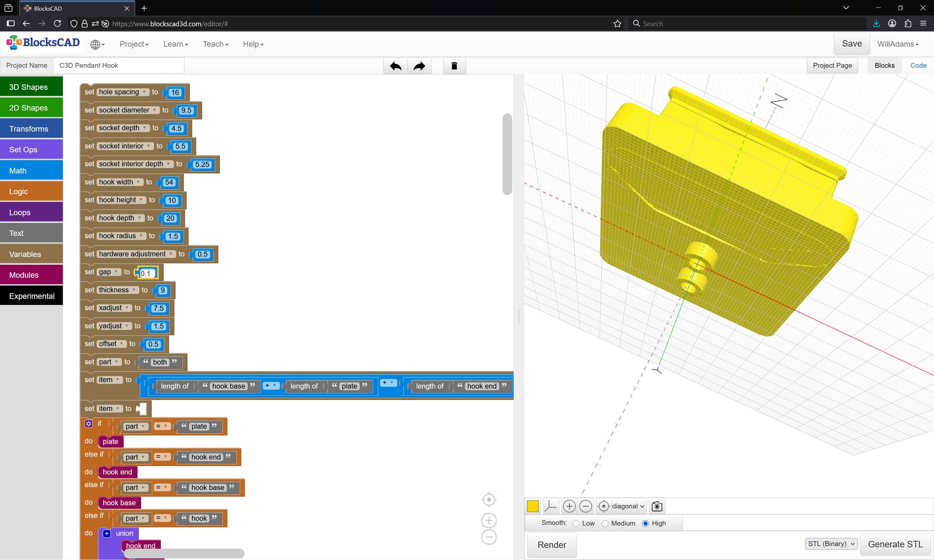Click the redo arrow icon
This screenshot has height=560, width=934.
click(x=419, y=66)
